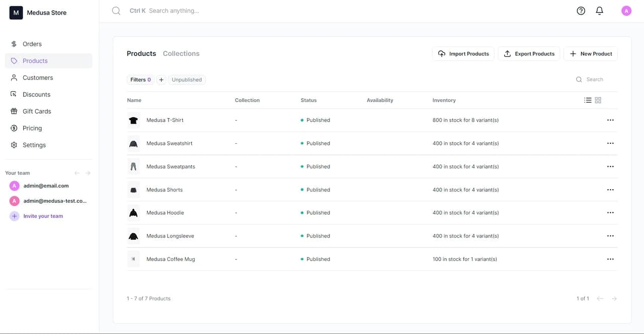The image size is (644, 334).
Task: Click the Medusa T-Shirt thumbnail
Action: coord(133,120)
